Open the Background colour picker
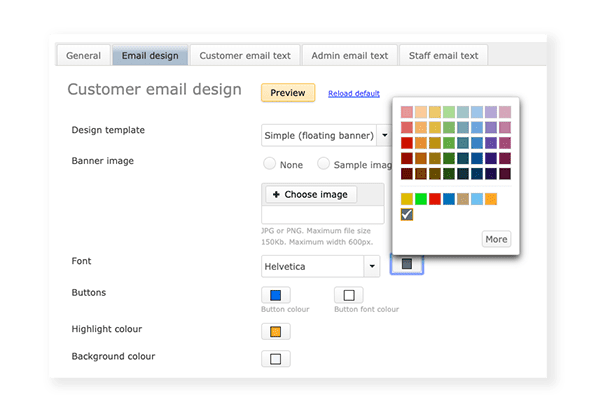This screenshot has width=596, height=412. [x=276, y=359]
